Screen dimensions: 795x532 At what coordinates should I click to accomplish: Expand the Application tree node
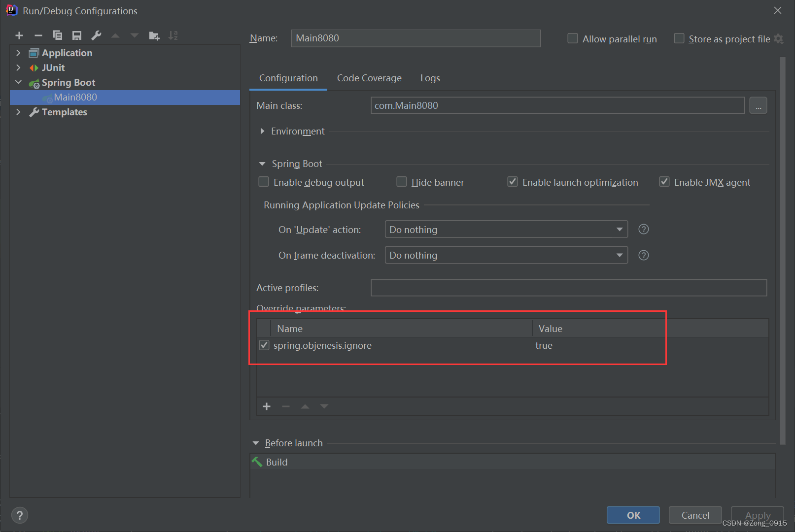pos(18,53)
